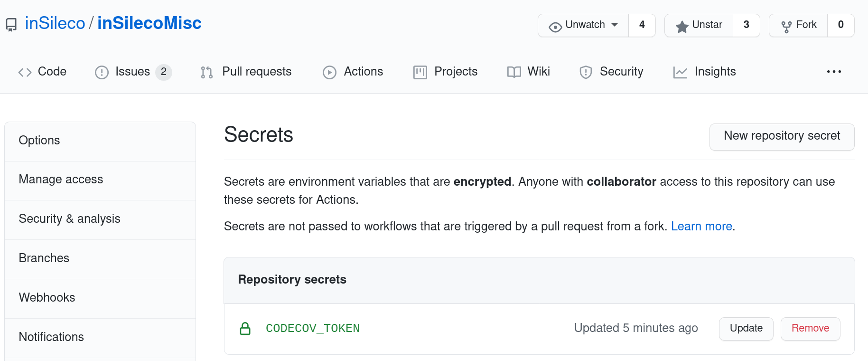Switch to the Issues tab

[133, 72]
